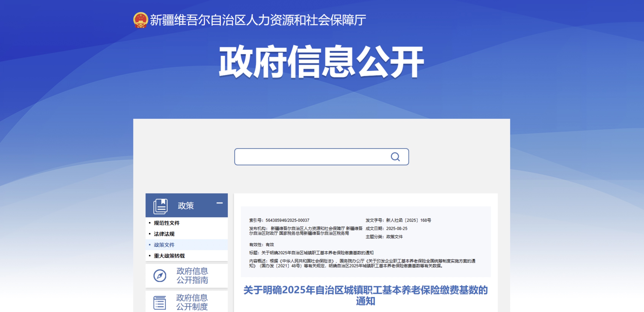
Task: Select the highlighted 政策文件 menu item
Action: [x=164, y=245]
